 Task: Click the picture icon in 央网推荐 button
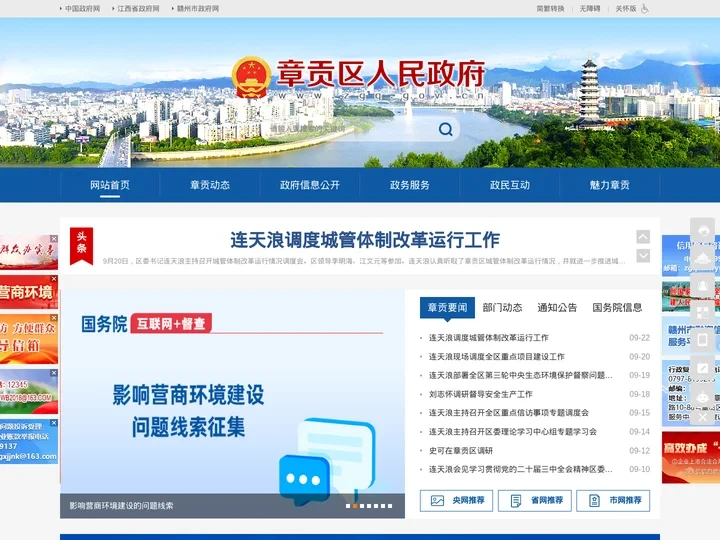[x=437, y=501]
